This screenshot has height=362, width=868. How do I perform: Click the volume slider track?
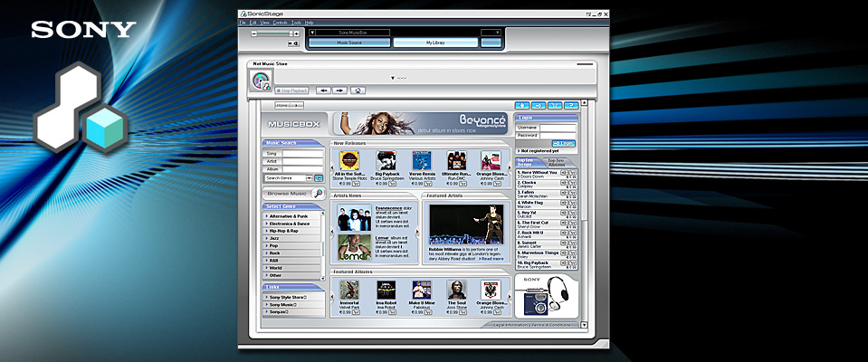(274, 33)
